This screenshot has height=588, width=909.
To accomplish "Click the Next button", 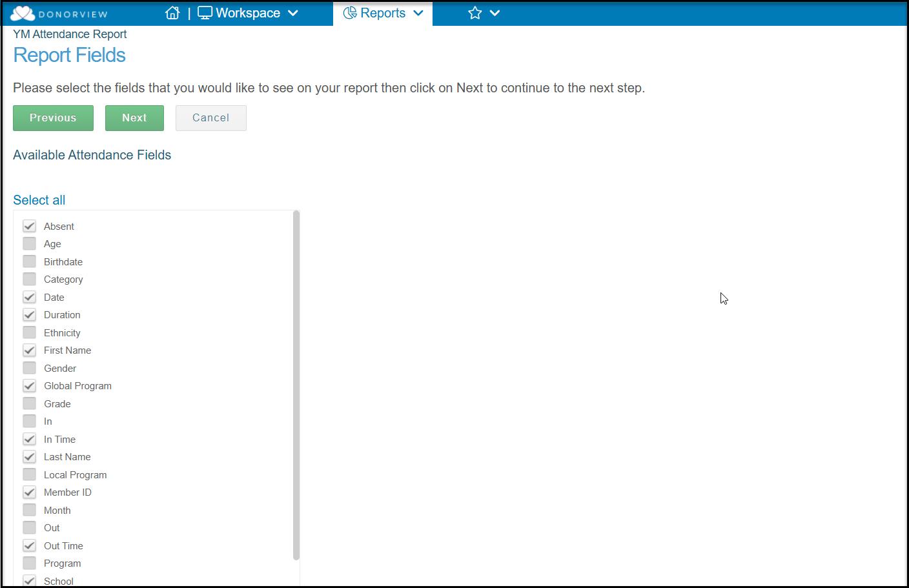I will point(134,118).
